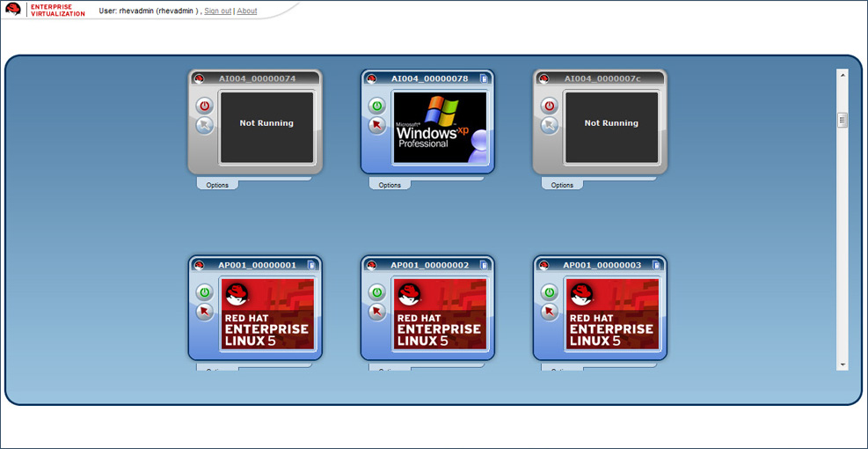The width and height of the screenshot is (868, 449).
Task: Select the Not Running thumbnail of AI004_00000074
Action: pyautogui.click(x=266, y=128)
